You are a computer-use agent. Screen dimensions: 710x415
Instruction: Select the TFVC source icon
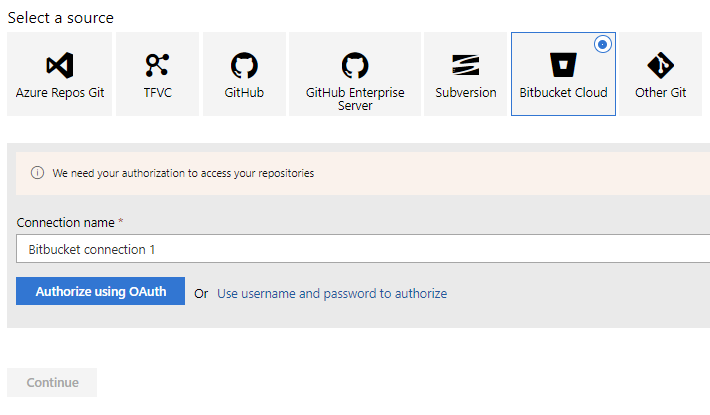pyautogui.click(x=157, y=66)
